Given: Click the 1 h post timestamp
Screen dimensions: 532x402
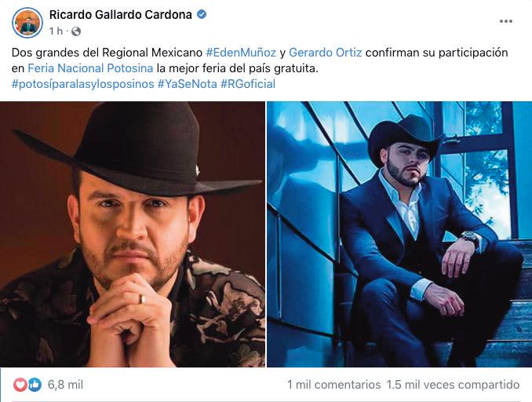Looking at the screenshot, I should [56, 31].
